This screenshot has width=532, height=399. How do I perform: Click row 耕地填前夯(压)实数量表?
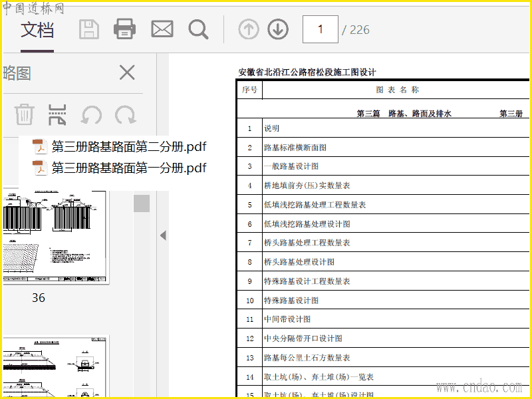click(x=383, y=186)
